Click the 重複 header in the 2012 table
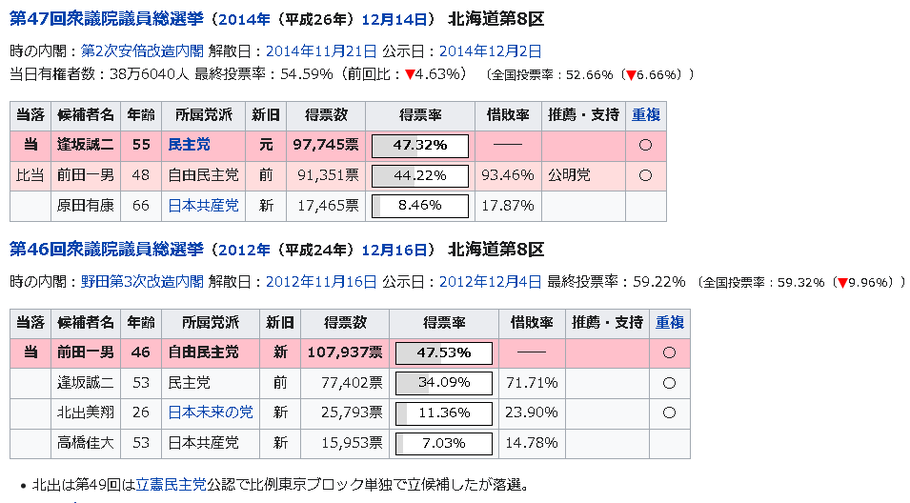 pos(669,323)
